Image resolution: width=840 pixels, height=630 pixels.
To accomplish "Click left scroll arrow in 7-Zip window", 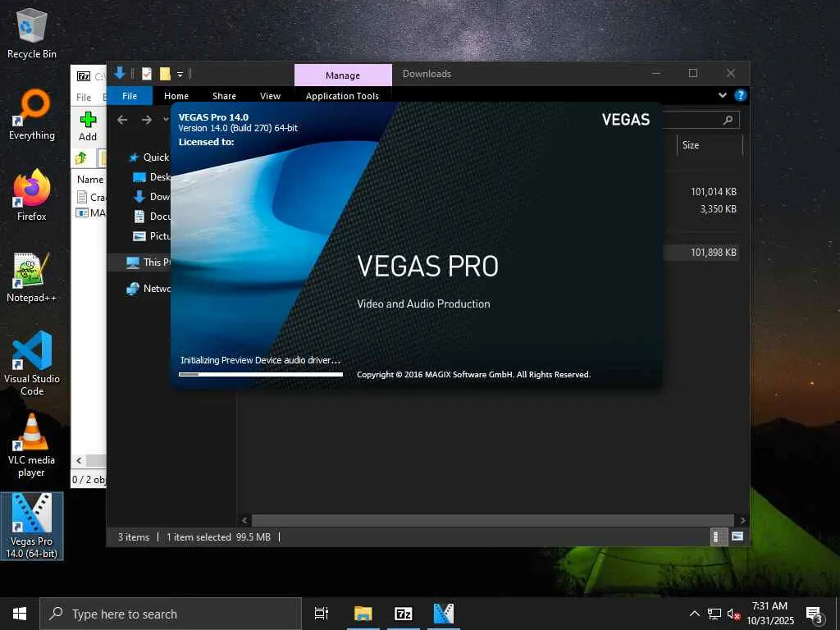I will point(80,460).
